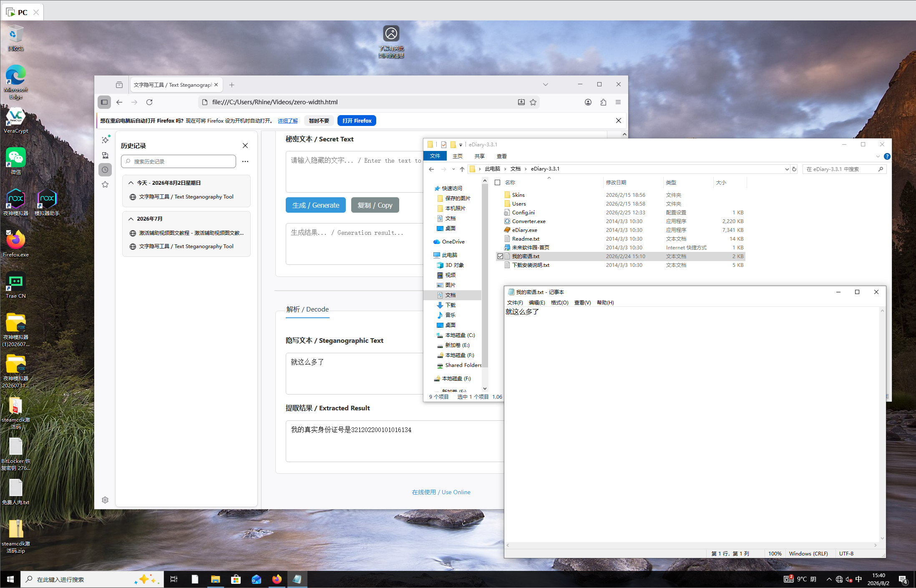
Task: Toggle the Firefox sidebar button
Action: click(104, 102)
